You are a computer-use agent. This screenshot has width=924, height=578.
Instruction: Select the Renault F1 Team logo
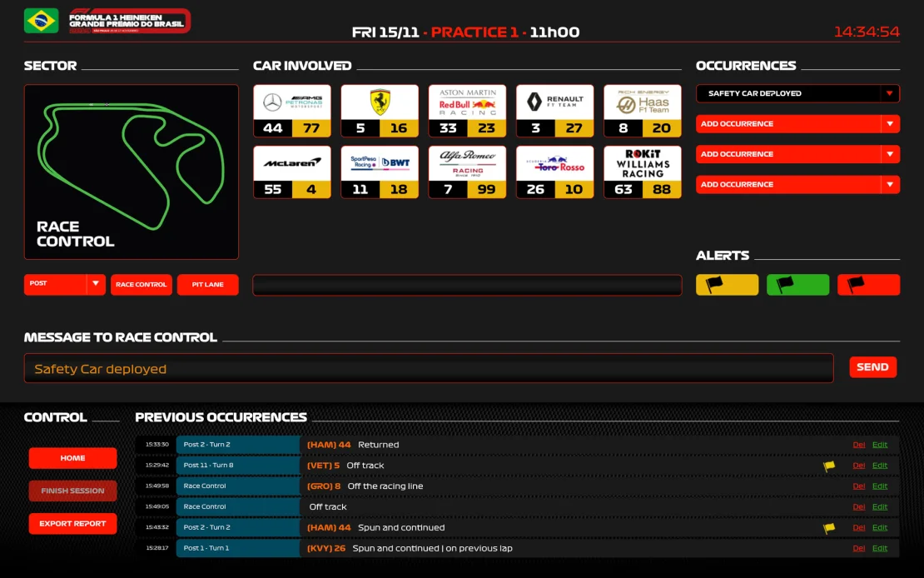[x=554, y=102]
